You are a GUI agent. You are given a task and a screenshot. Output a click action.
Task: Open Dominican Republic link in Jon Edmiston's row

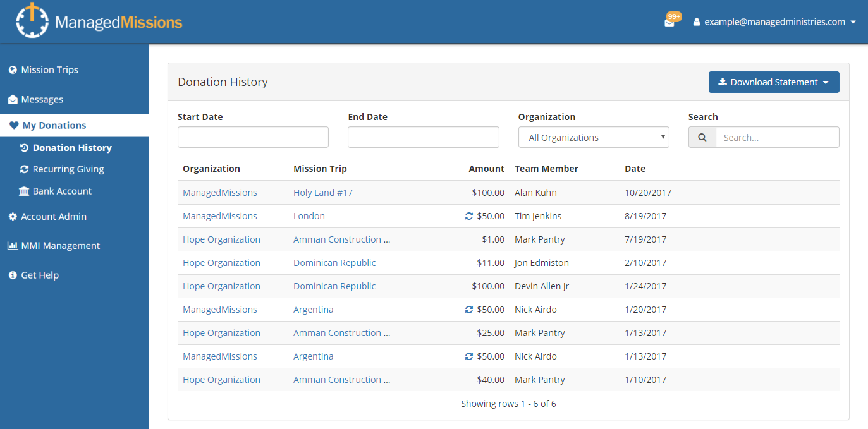334,263
